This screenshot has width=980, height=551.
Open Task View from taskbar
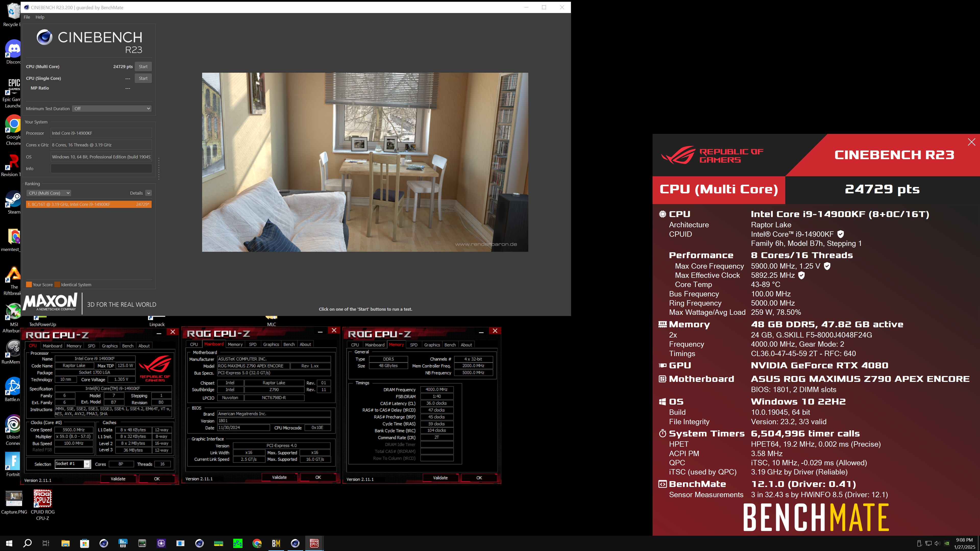tap(46, 543)
